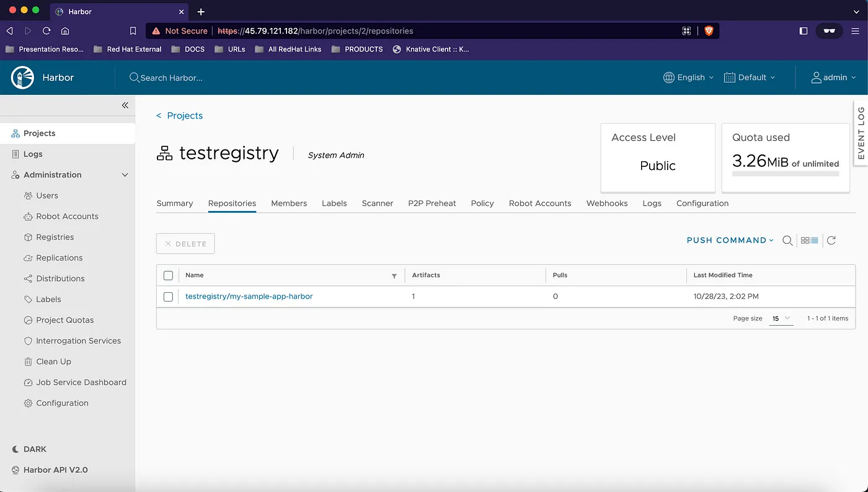Open Brave Shields icon in address bar

coord(708,30)
